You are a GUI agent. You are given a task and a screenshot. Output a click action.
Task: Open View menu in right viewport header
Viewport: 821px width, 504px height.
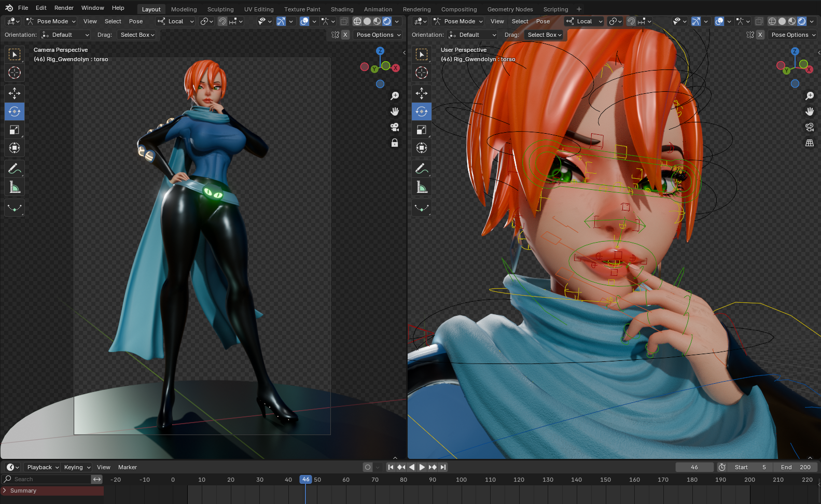[497, 21]
